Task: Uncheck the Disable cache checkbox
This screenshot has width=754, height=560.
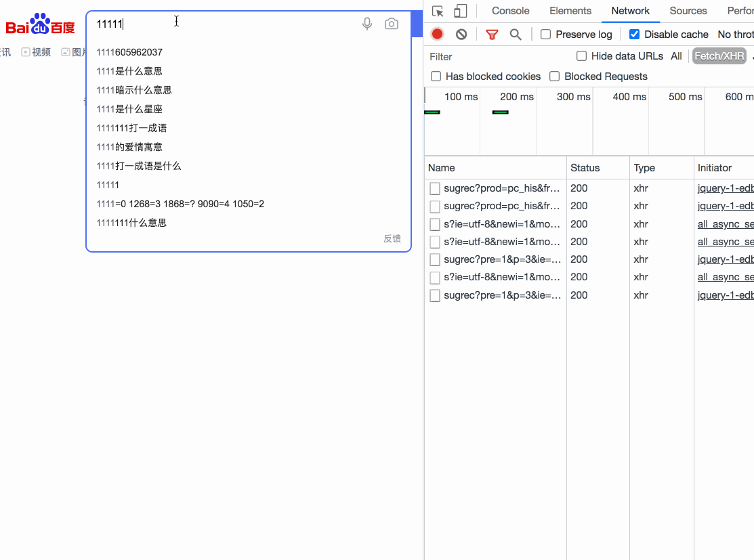Action: [634, 34]
